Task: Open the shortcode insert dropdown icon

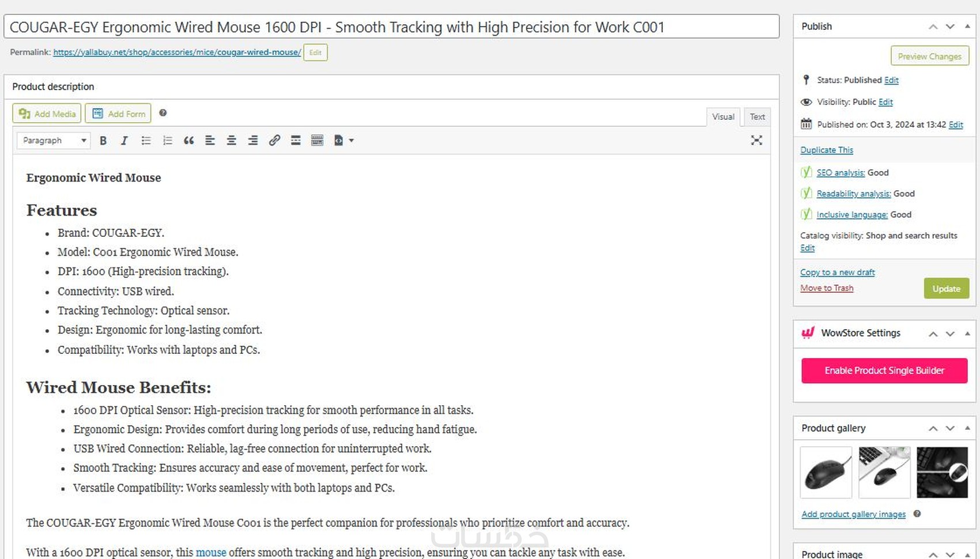Action: [x=344, y=141]
